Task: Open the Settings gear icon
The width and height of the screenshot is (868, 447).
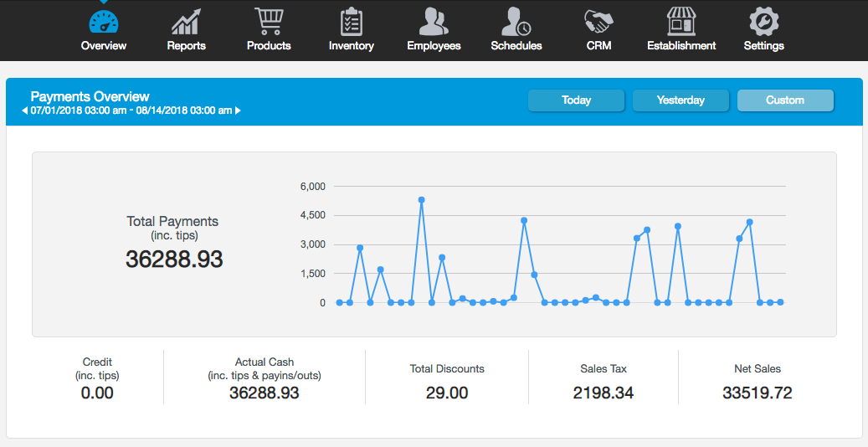Action: (763, 20)
